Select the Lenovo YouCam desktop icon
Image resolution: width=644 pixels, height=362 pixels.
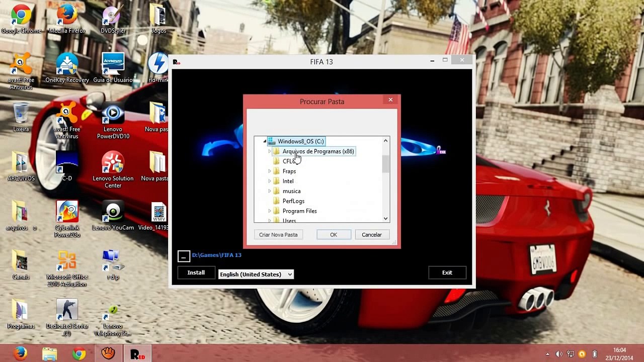(113, 216)
